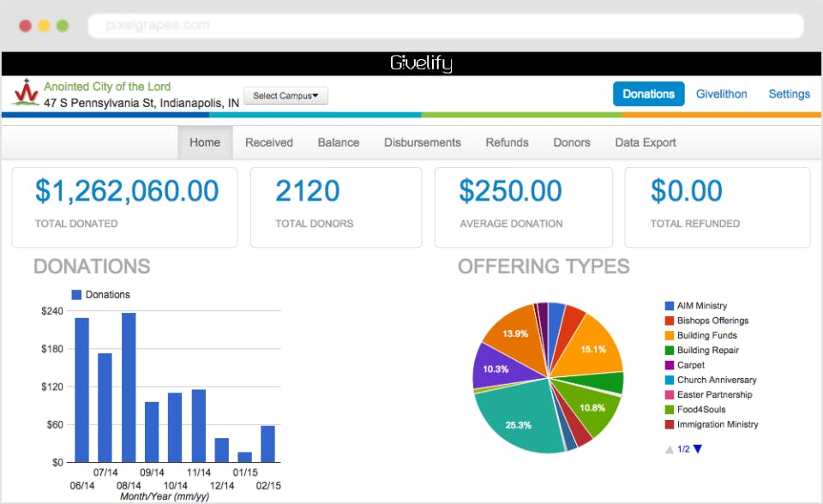Click the Givelify logo in the header
The width and height of the screenshot is (823, 504).
click(421, 63)
